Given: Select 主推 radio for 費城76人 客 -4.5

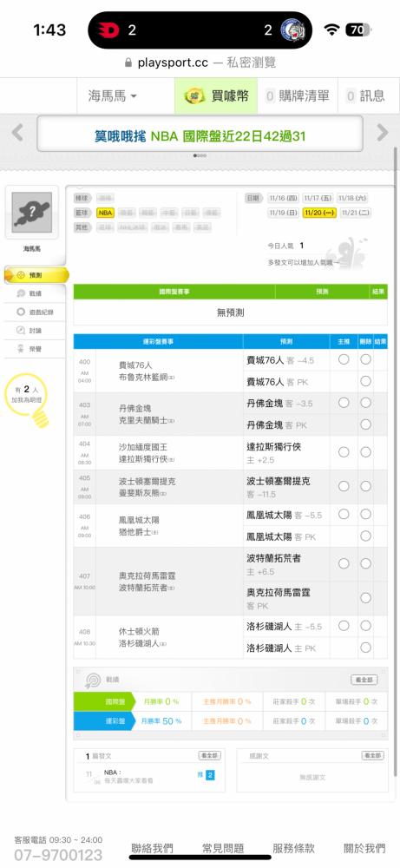Looking at the screenshot, I should coord(344,359).
